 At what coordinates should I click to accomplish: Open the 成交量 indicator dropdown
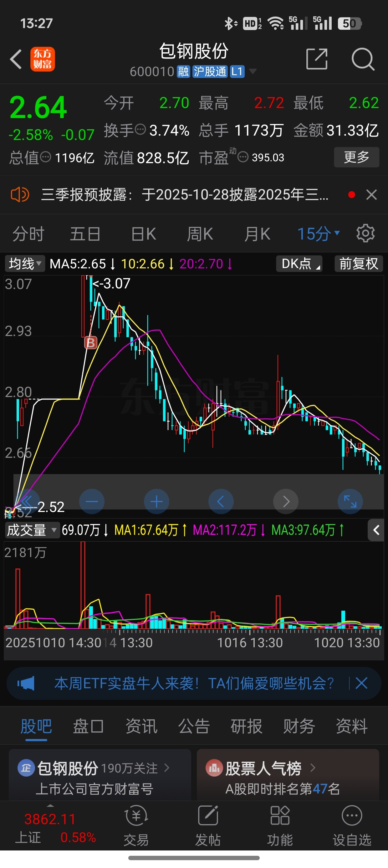[x=32, y=530]
